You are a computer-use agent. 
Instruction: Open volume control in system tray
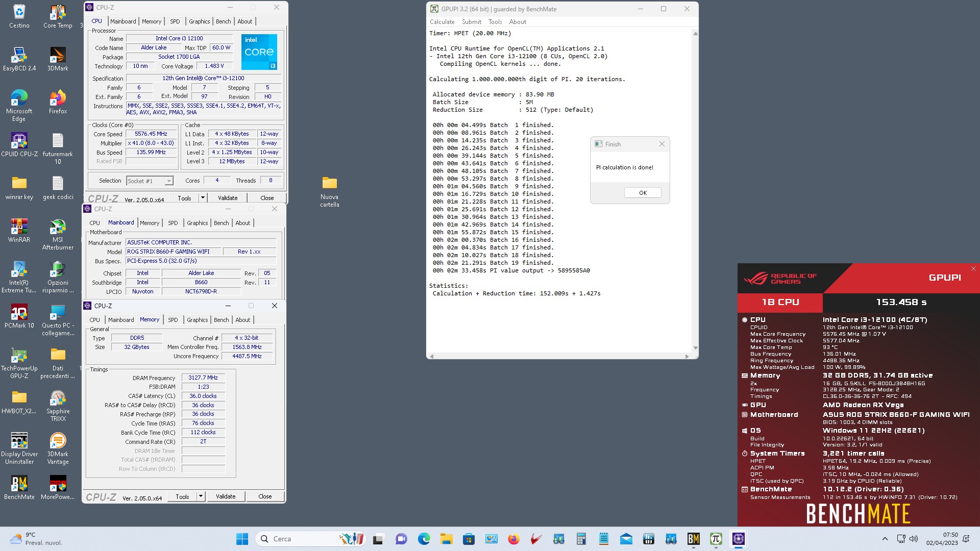coord(914,539)
